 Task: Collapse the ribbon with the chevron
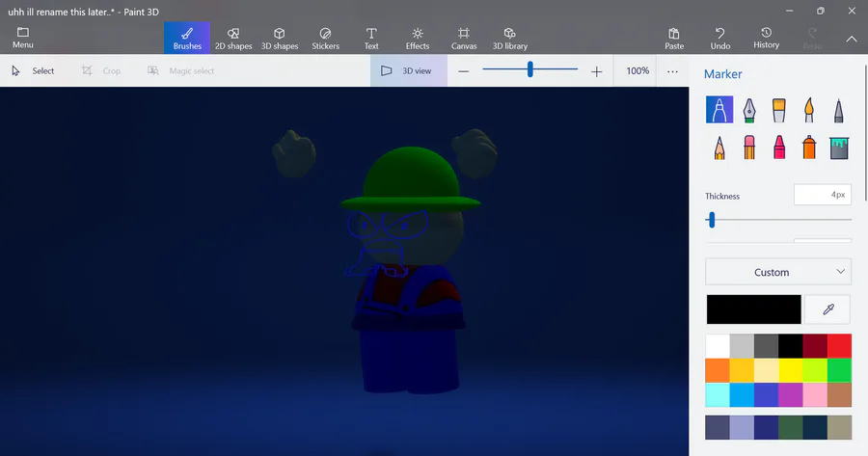pos(852,39)
